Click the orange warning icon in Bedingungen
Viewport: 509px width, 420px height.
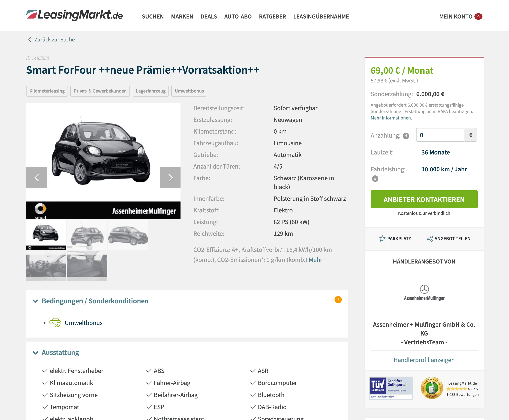(338, 300)
